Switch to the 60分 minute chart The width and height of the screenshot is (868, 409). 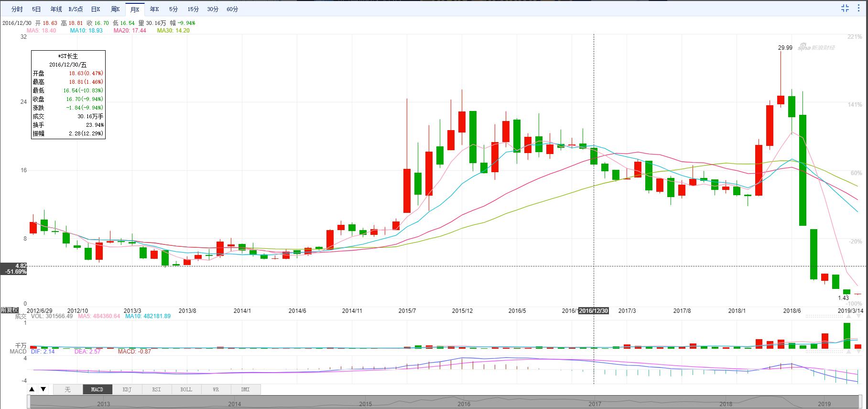(x=232, y=9)
